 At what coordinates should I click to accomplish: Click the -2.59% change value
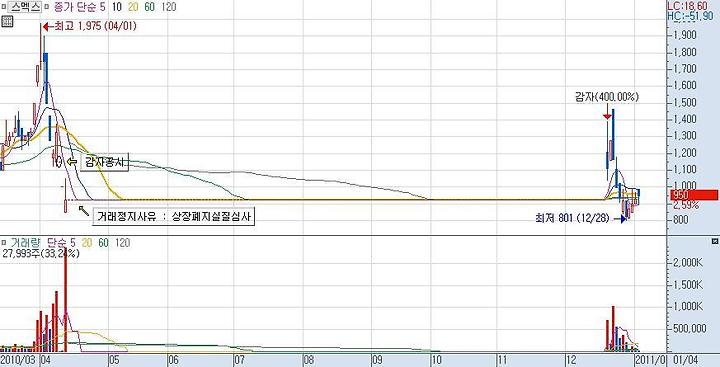[686, 205]
